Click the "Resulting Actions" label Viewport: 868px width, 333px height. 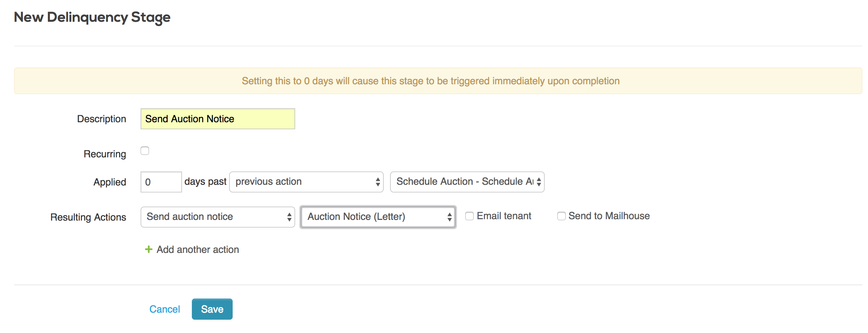[x=88, y=217]
